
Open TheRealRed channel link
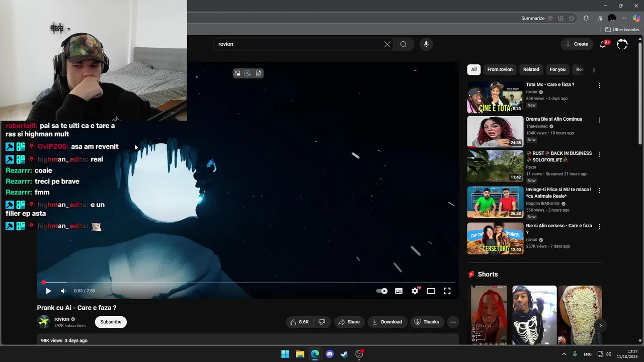pos(537,126)
